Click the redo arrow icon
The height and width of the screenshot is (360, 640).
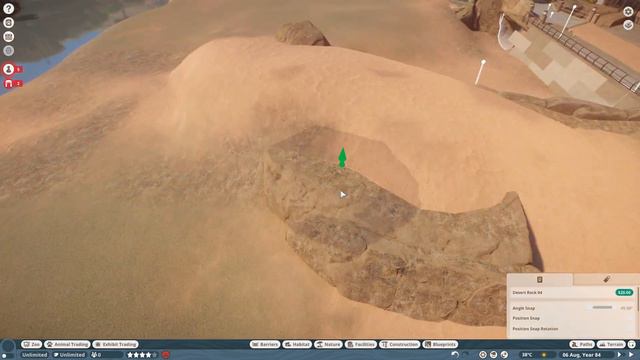coord(466,355)
